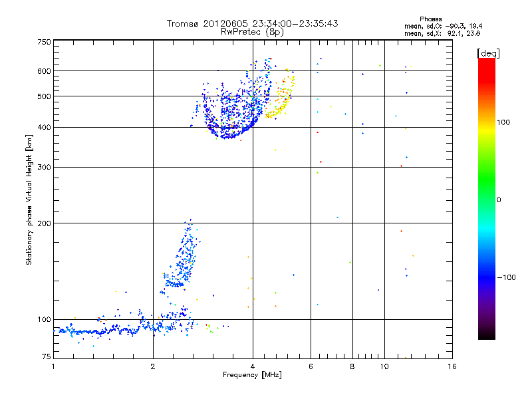Click the x-axis tick label '1'
The width and height of the screenshot is (532, 399).
click(x=53, y=366)
